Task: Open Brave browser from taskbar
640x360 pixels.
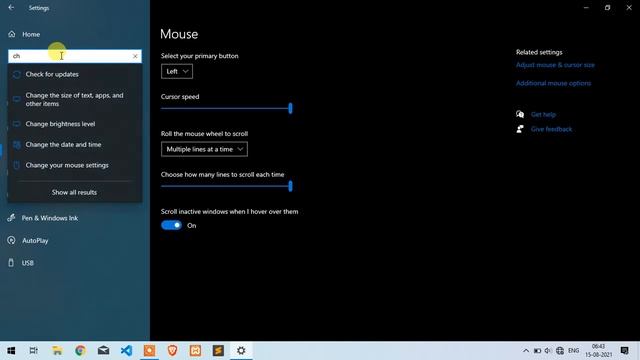Action: coord(172,350)
